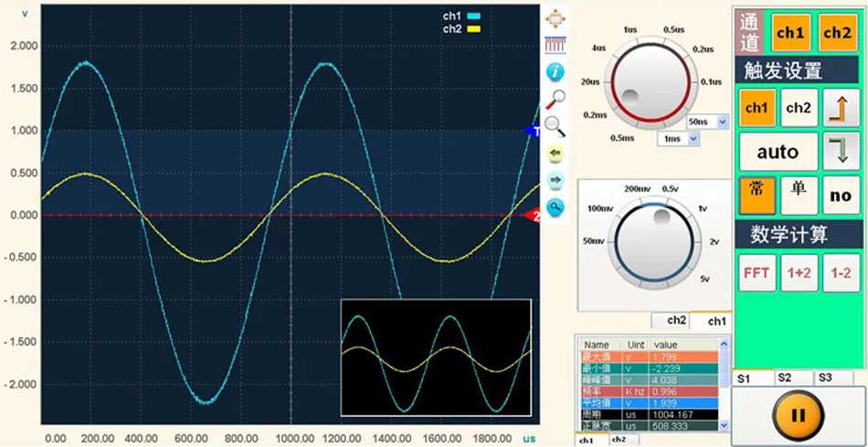Select the 单 single trigger mode
Screen dimensions: 868x447
[x=799, y=195]
